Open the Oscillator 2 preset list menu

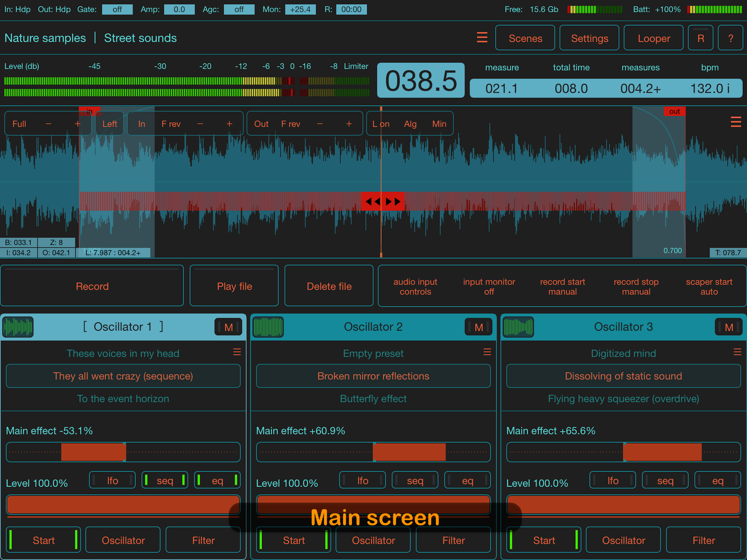click(487, 352)
